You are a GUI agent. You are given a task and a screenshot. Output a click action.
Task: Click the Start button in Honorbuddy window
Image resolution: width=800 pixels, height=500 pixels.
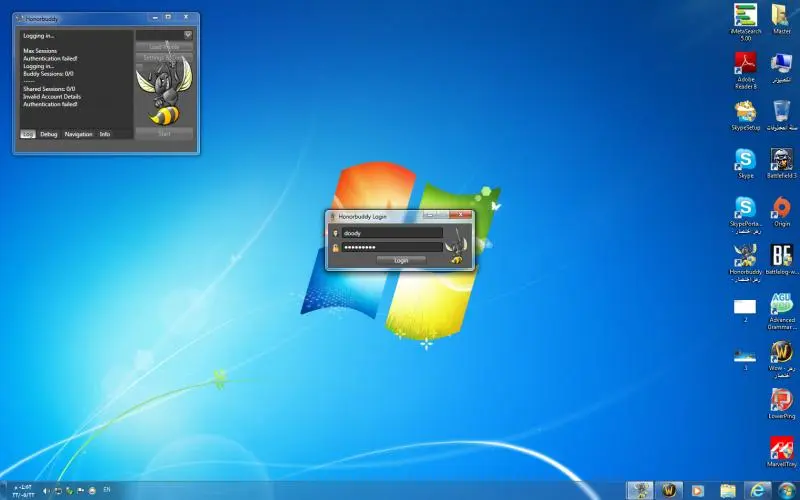coord(164,134)
